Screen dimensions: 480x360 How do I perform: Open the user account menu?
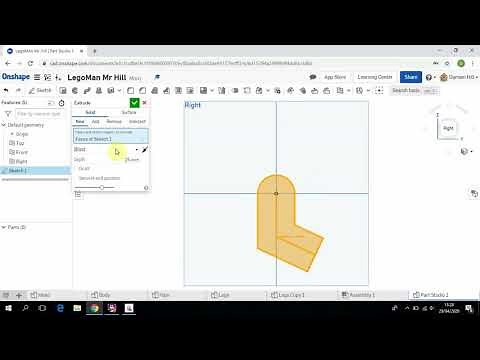tap(459, 77)
